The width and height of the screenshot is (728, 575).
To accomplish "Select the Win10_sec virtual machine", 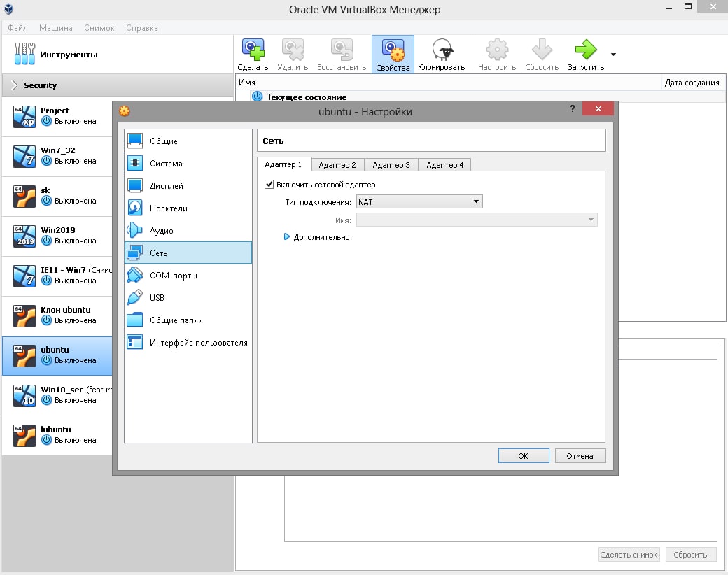I will click(x=57, y=395).
